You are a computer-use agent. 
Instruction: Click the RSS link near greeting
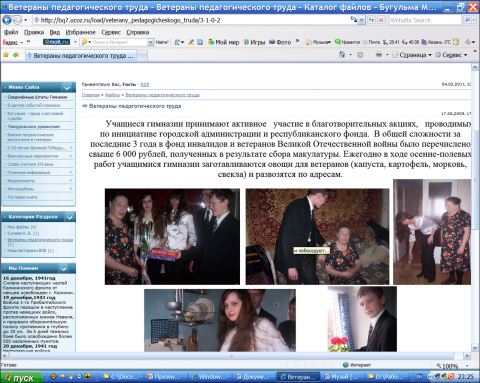pyautogui.click(x=145, y=84)
